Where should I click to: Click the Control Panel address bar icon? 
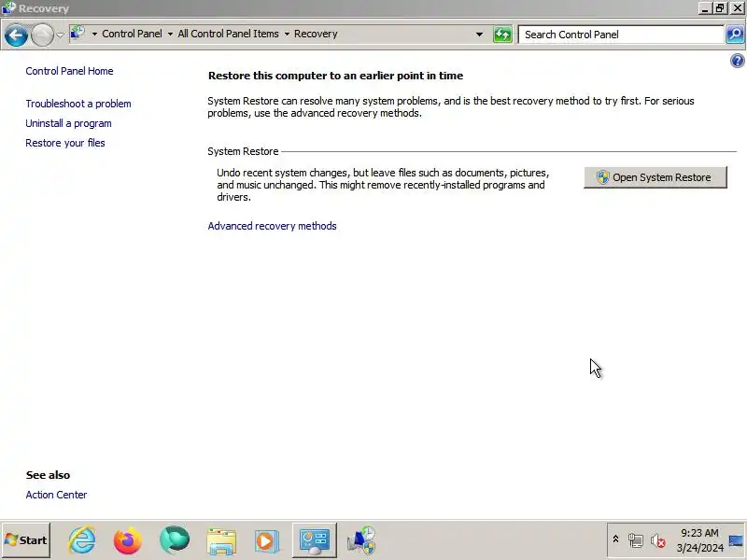click(x=78, y=34)
